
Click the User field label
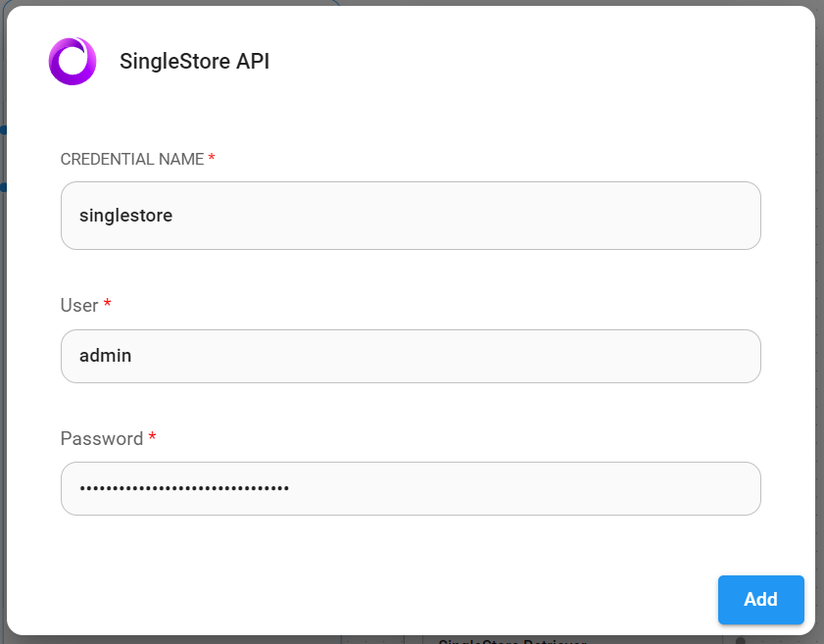click(79, 306)
